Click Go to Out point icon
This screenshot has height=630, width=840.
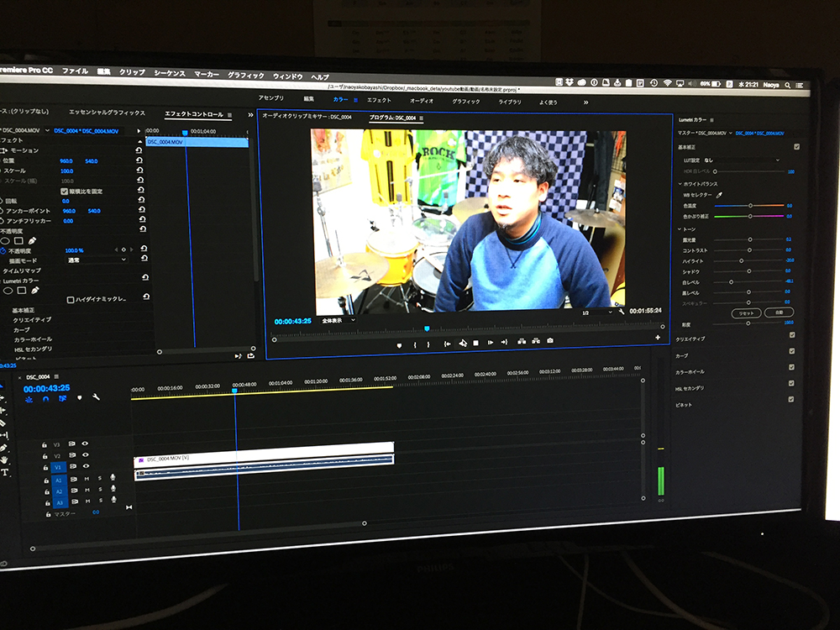click(504, 342)
